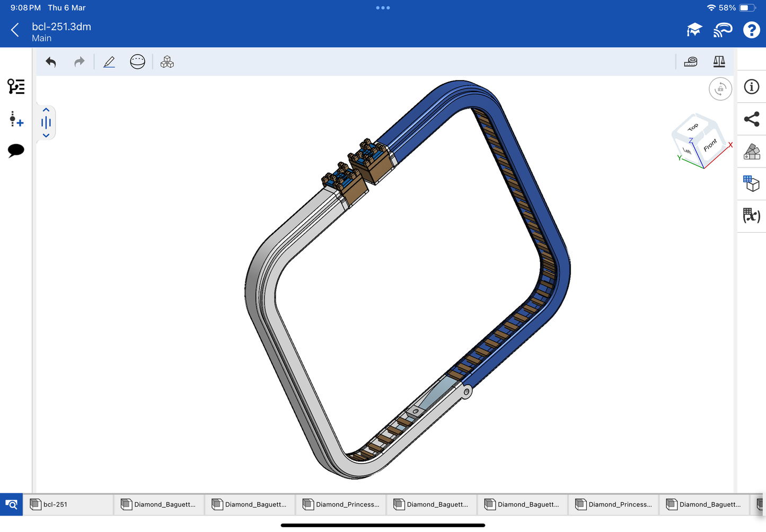The image size is (766, 532).
Task: Open the tab search manager
Action: point(11,504)
